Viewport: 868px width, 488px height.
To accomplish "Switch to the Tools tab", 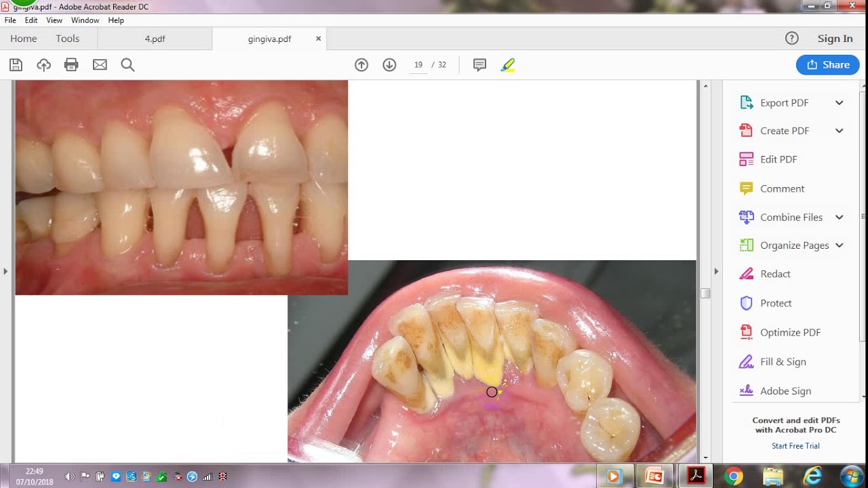I will (x=68, y=39).
